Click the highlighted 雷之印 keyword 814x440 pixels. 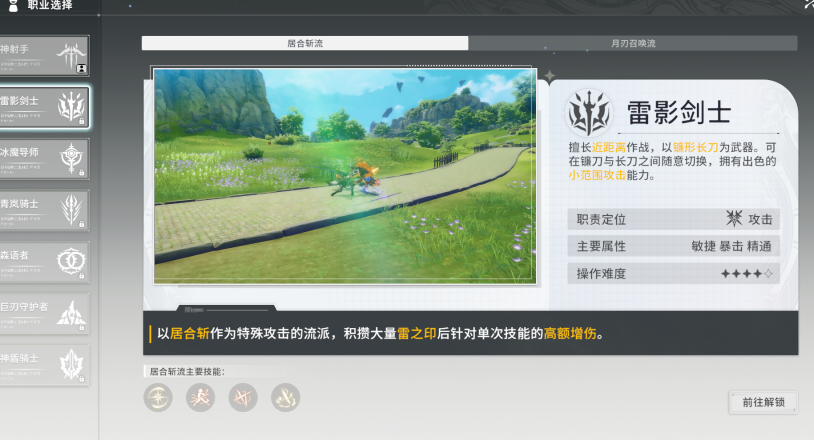(417, 334)
